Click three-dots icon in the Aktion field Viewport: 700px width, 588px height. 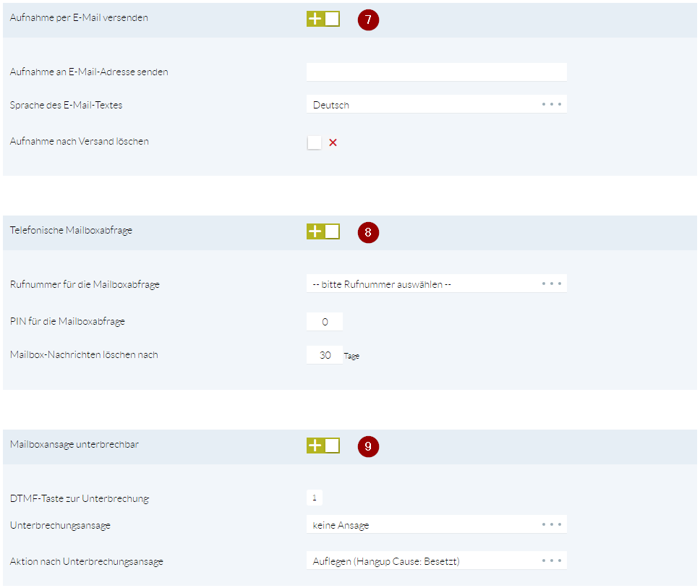click(x=552, y=561)
